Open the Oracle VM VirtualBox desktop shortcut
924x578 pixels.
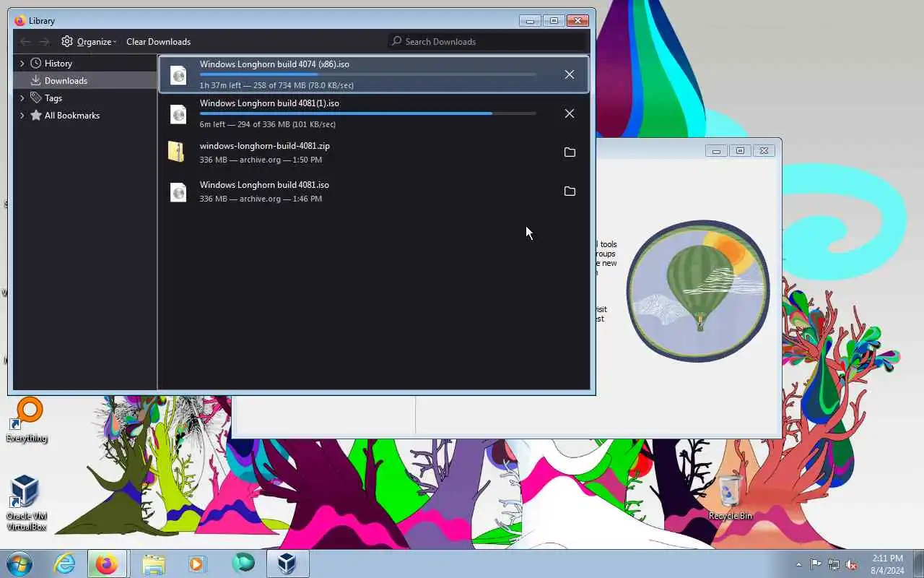tap(26, 502)
